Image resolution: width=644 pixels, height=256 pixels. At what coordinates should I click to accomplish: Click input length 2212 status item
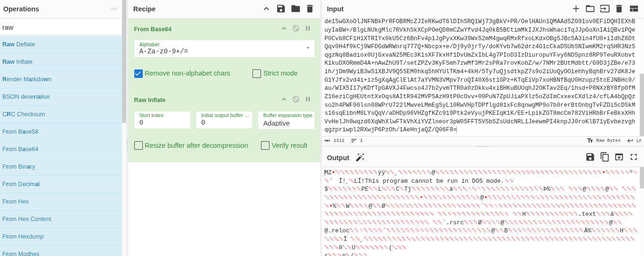335,141
